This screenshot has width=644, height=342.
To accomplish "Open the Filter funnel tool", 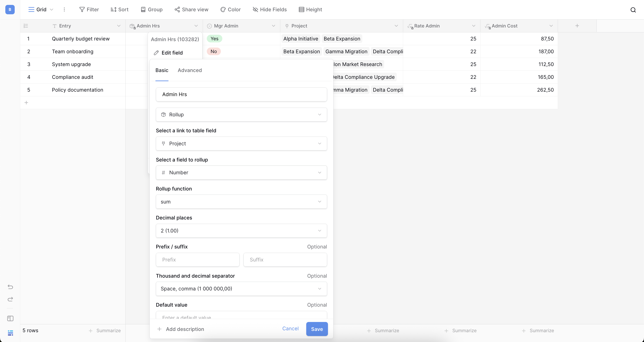I will point(89,10).
